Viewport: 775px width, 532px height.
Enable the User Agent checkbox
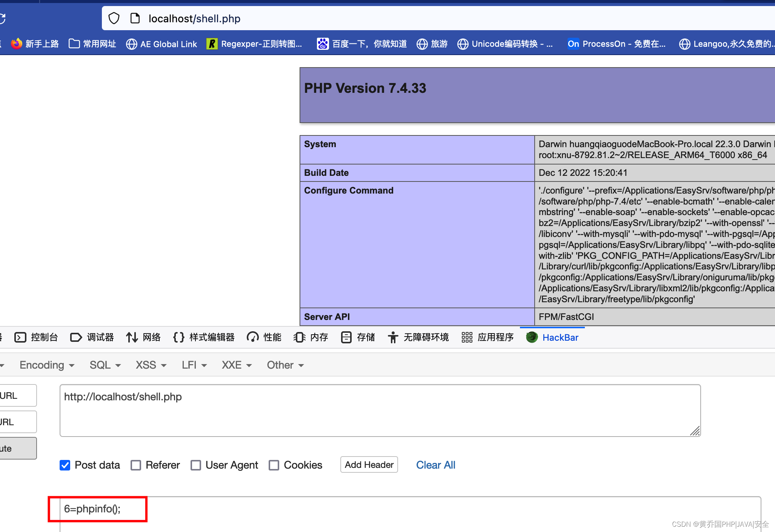click(x=196, y=465)
